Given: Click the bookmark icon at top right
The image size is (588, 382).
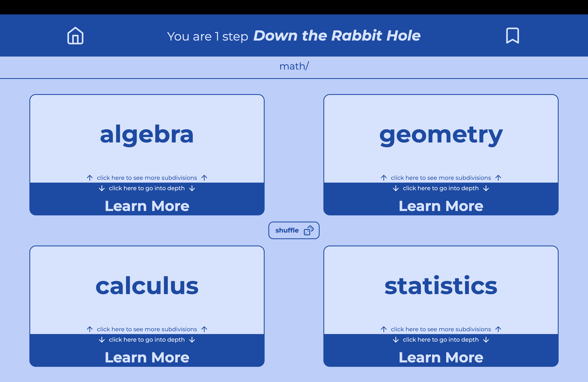Looking at the screenshot, I should tap(512, 35).
